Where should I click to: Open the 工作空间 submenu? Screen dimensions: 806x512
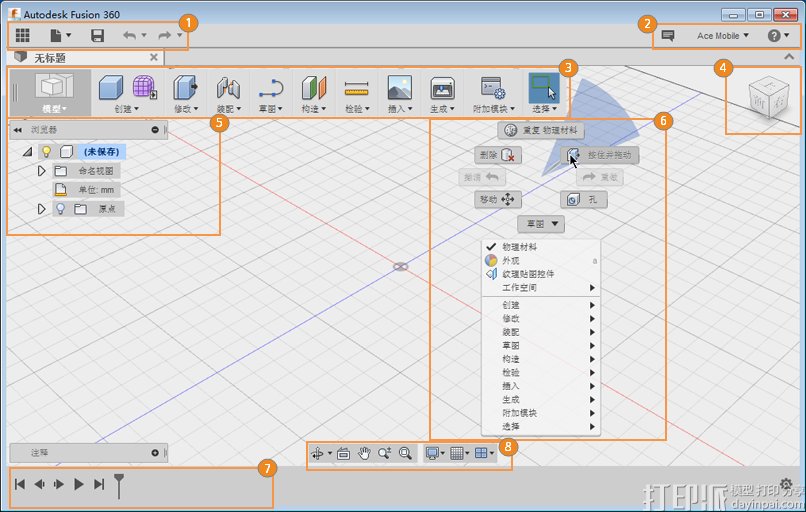541,287
